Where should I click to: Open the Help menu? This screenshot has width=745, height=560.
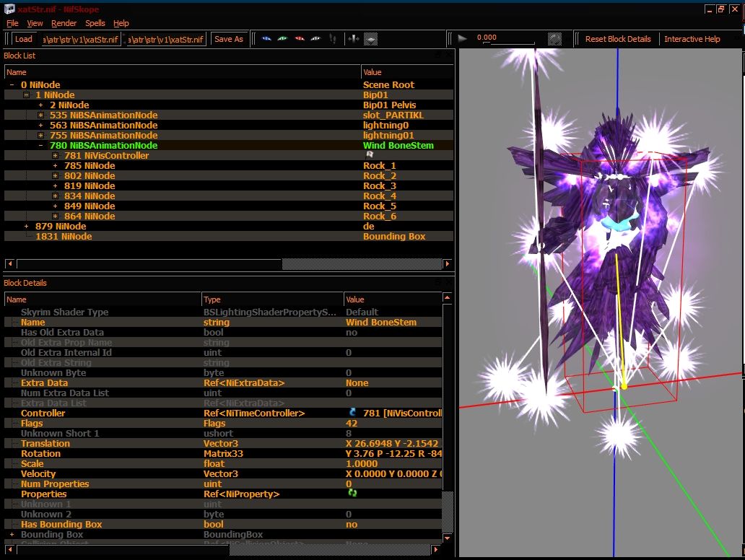[121, 23]
